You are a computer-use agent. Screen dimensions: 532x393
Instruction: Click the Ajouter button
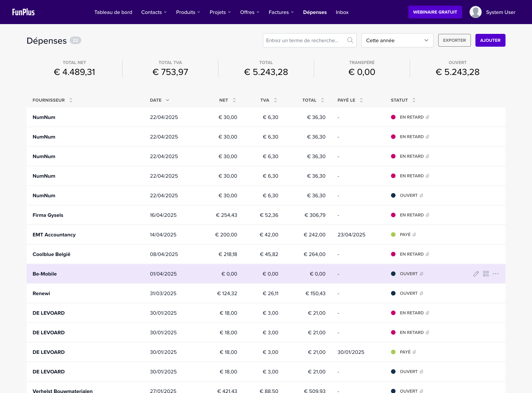[x=490, y=40]
